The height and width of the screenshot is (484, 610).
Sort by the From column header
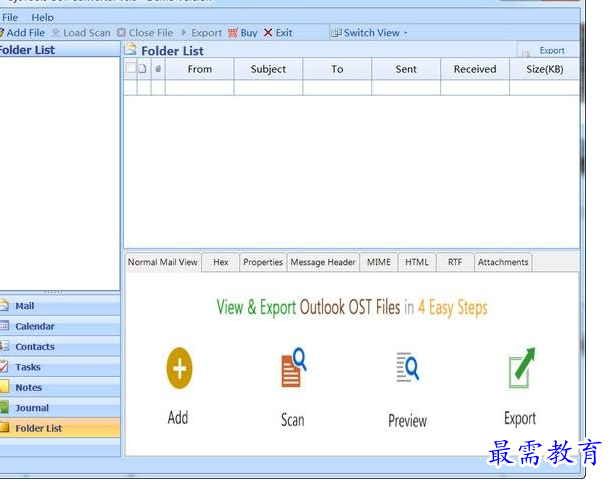point(200,69)
